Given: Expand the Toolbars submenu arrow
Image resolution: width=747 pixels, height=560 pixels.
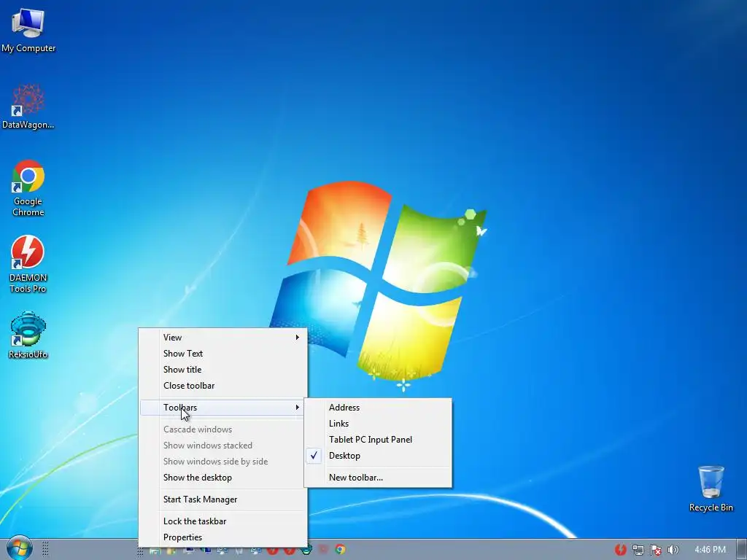Looking at the screenshot, I should tap(298, 407).
